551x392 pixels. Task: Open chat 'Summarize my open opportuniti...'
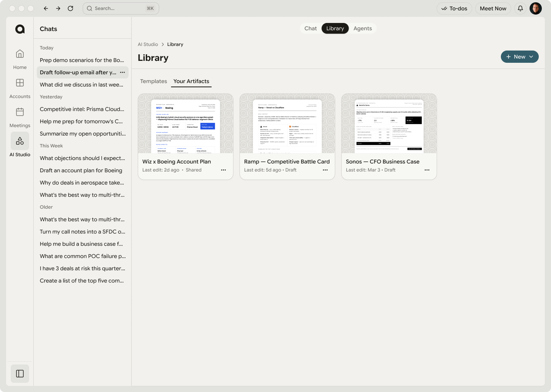coord(83,134)
